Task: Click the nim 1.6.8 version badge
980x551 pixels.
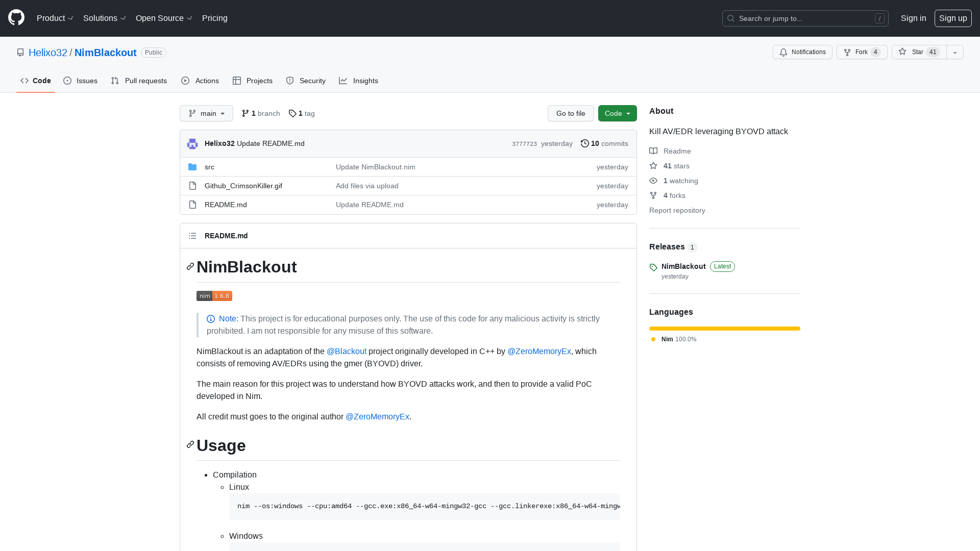Action: coord(214,296)
